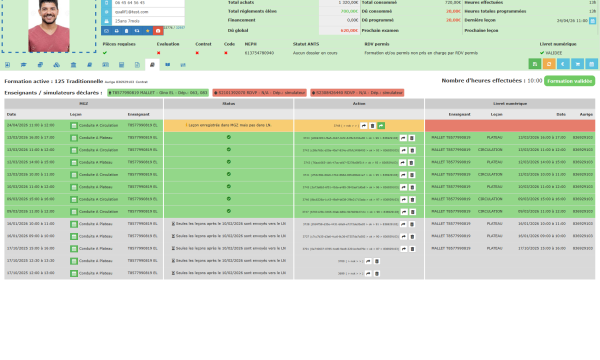
Task: Click the NEPH number 613754780940
Action: point(259,53)
